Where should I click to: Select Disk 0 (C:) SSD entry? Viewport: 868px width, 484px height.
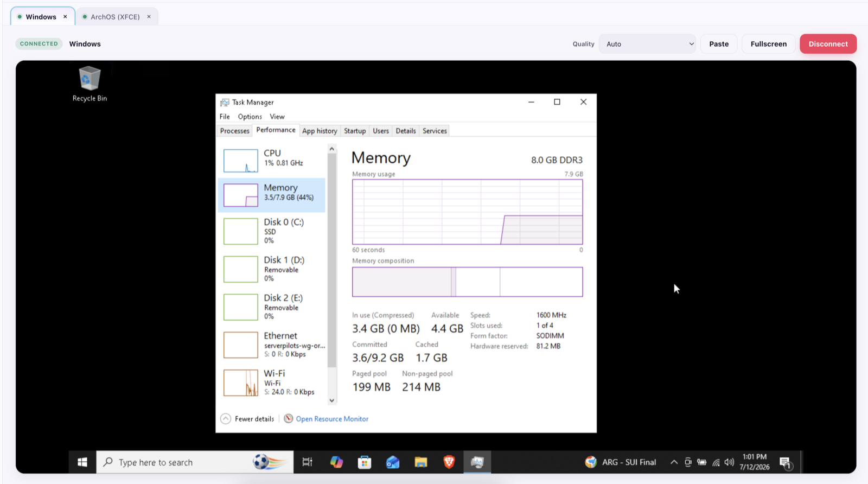click(x=272, y=231)
